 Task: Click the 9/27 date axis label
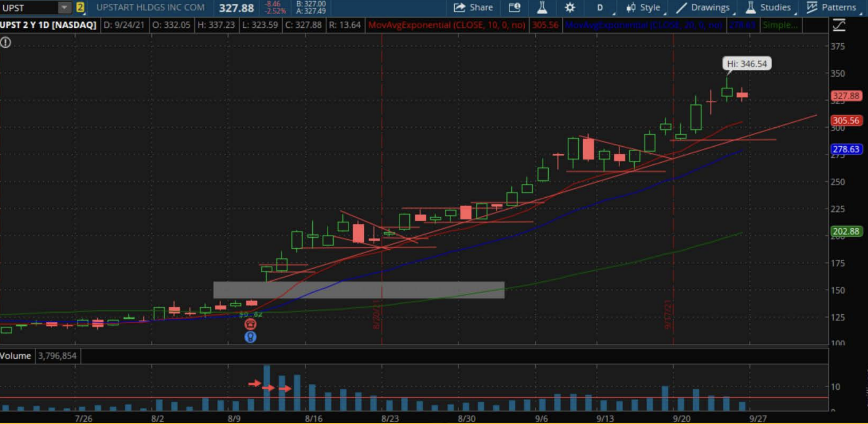pos(758,419)
